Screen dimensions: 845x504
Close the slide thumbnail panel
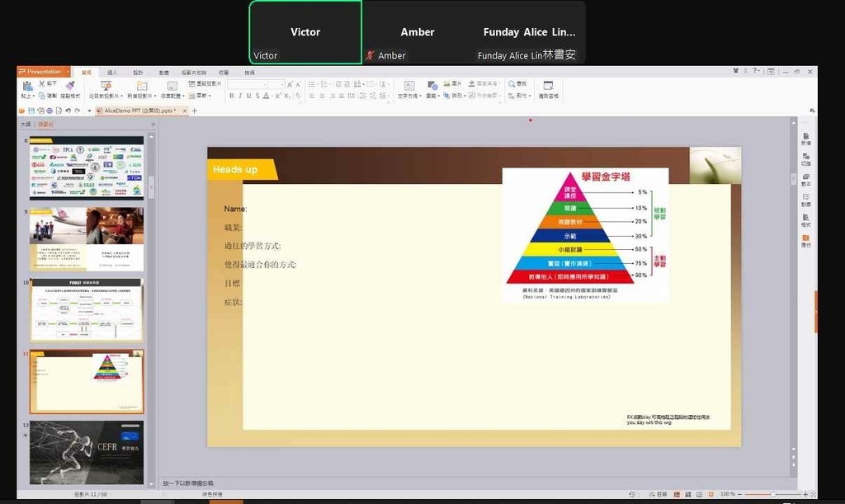[153, 125]
